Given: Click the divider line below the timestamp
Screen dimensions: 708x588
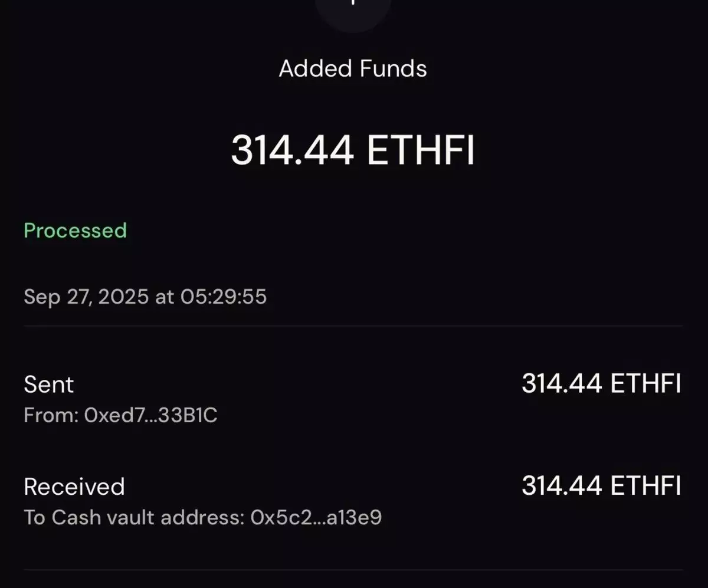Looking at the screenshot, I should coord(353,326).
